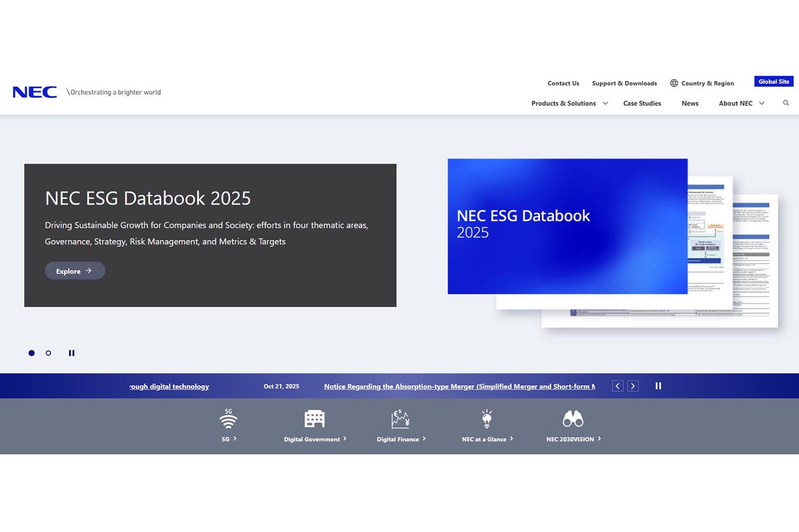Click the Explore button on ESG banner

(x=75, y=271)
